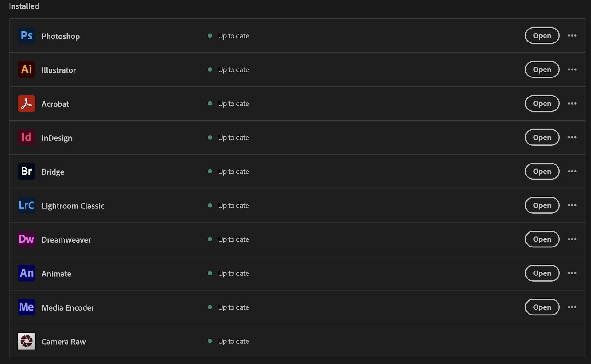This screenshot has height=364, width=591.
Task: Click the Camera Raw aperture icon
Action: 26,341
